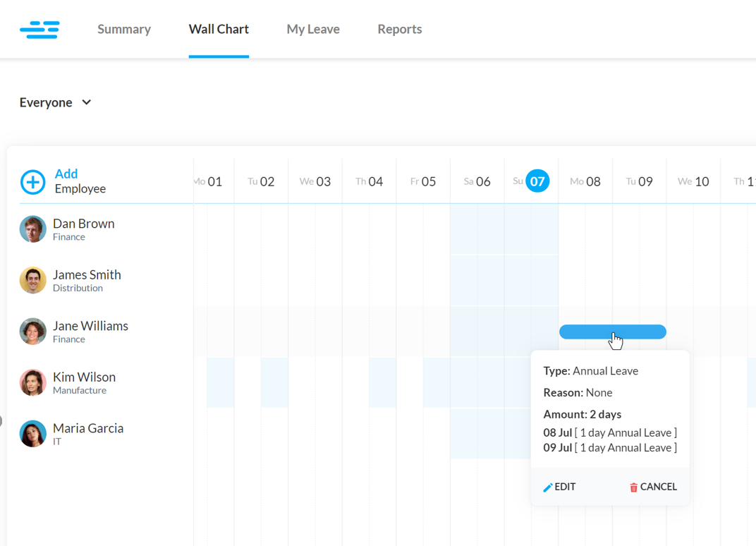Click the Maria Garcia name
Viewport: 756px width, 546px height.
coord(88,427)
